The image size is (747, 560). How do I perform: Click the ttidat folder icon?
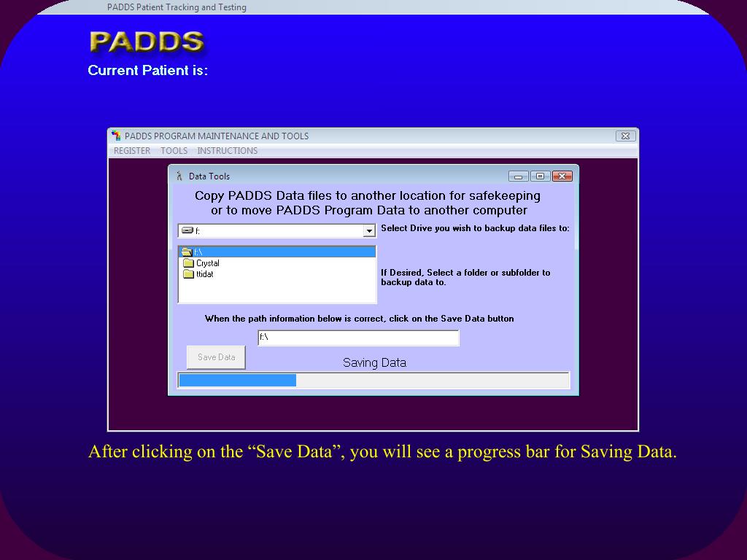(x=189, y=274)
